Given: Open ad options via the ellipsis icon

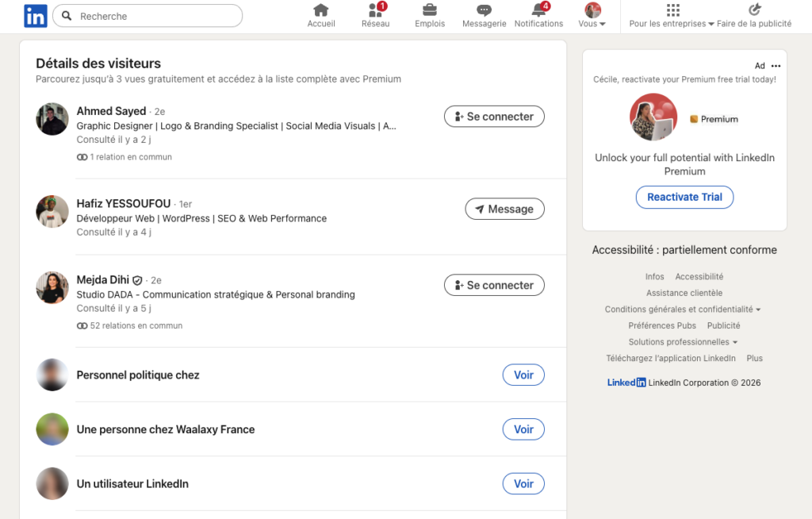Looking at the screenshot, I should (776, 65).
